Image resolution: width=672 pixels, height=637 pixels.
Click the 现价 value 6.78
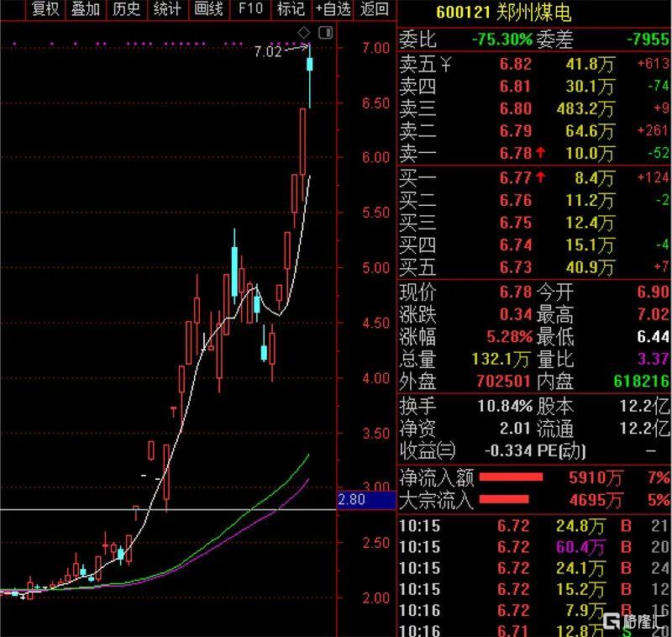tap(516, 292)
